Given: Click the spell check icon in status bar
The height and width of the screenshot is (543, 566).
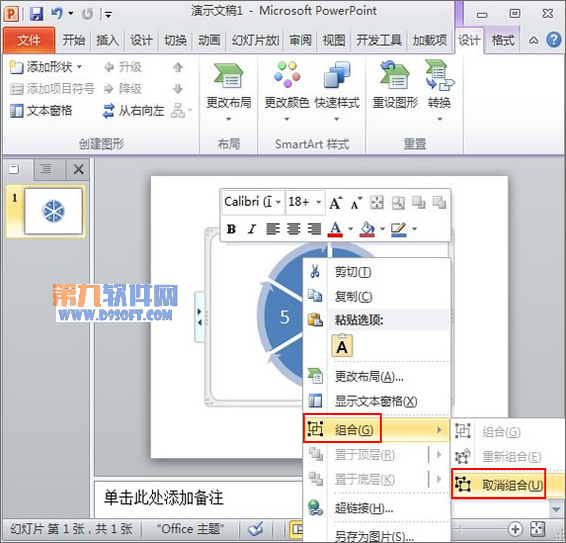Looking at the screenshot, I should pyautogui.click(x=256, y=529).
